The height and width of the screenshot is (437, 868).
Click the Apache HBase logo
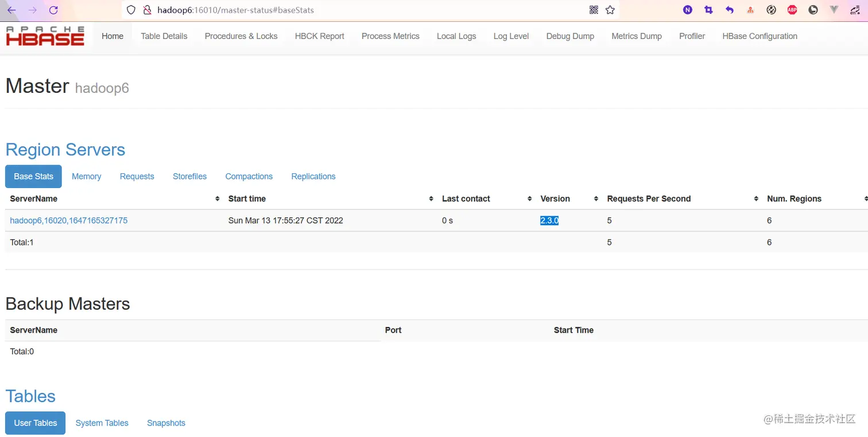click(45, 36)
